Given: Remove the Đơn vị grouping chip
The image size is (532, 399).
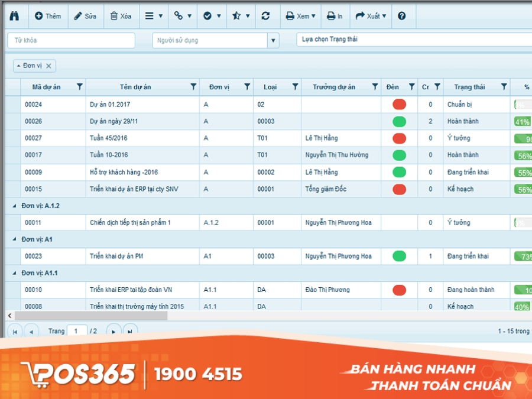Looking at the screenshot, I should pos(49,66).
